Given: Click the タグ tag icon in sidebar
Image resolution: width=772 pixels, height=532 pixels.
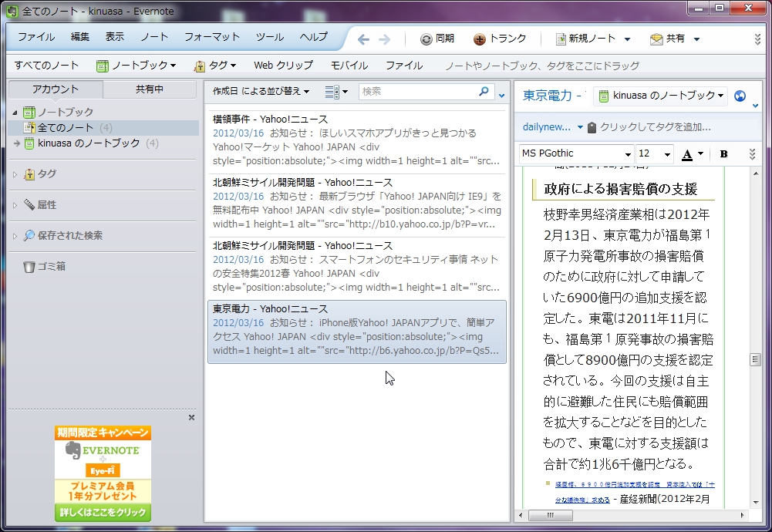Looking at the screenshot, I should click(29, 174).
